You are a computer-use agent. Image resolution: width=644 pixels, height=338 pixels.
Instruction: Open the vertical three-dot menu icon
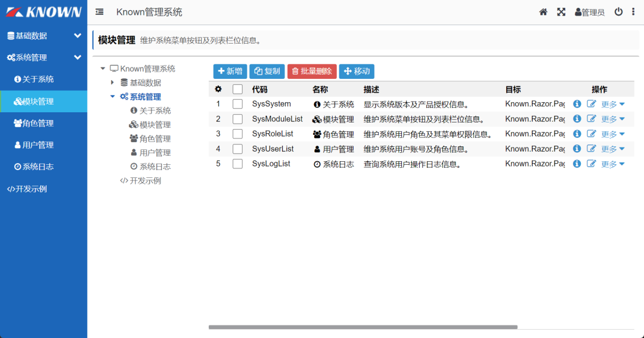coord(633,12)
